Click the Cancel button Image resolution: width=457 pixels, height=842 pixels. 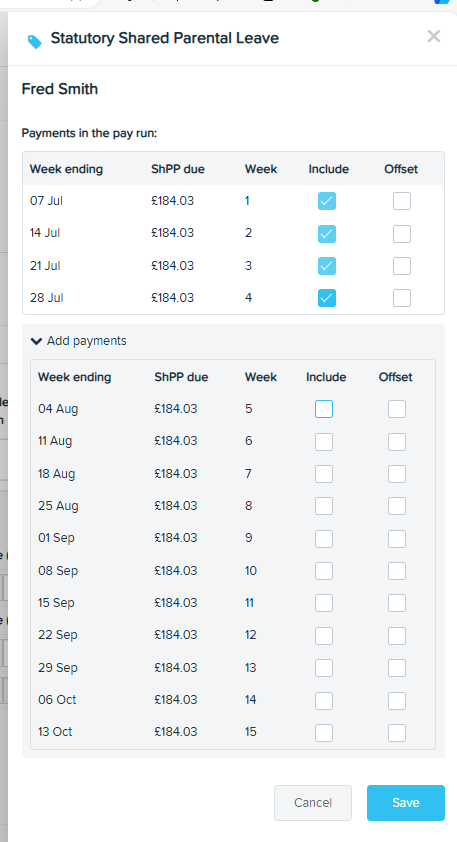(x=313, y=803)
